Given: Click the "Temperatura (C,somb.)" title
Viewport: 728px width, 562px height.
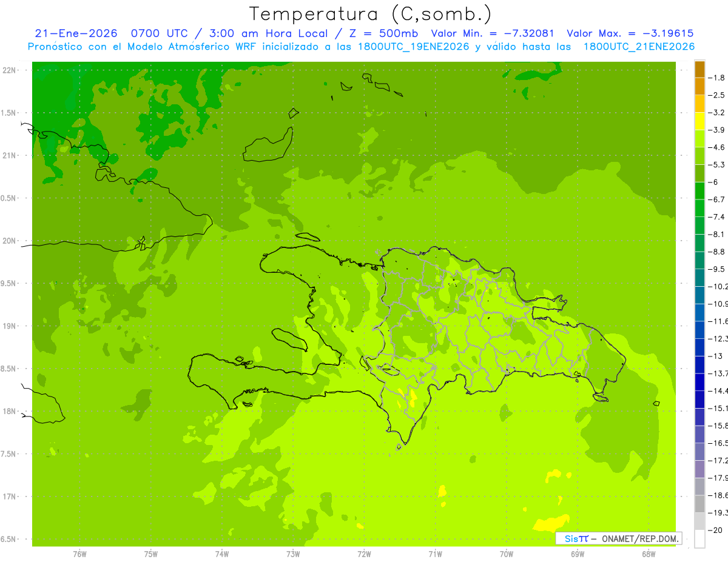Looking at the screenshot, I should click(x=370, y=15).
